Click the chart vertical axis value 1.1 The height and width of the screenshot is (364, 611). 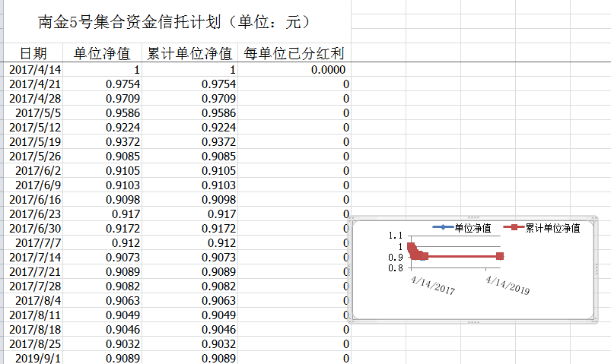click(396, 236)
